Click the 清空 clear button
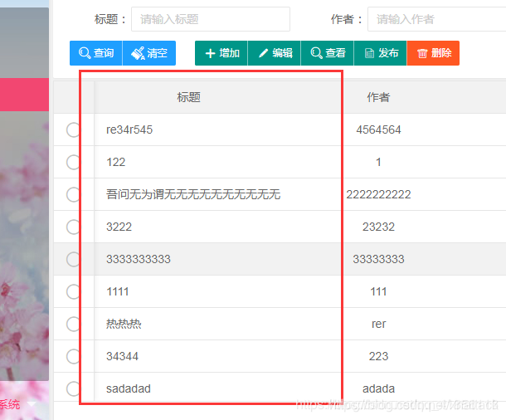The image size is (506, 420). 149,53
